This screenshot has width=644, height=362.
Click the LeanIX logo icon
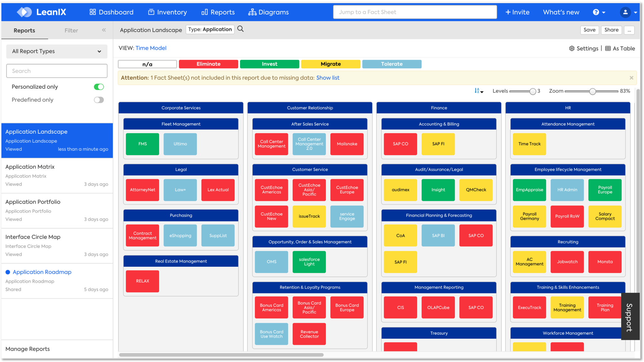click(24, 12)
